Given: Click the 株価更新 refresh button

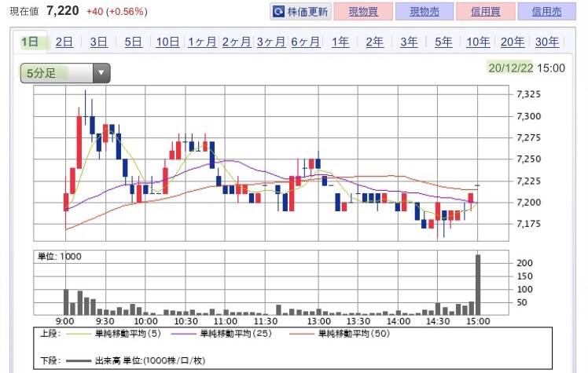Looking at the screenshot, I should 300,12.
